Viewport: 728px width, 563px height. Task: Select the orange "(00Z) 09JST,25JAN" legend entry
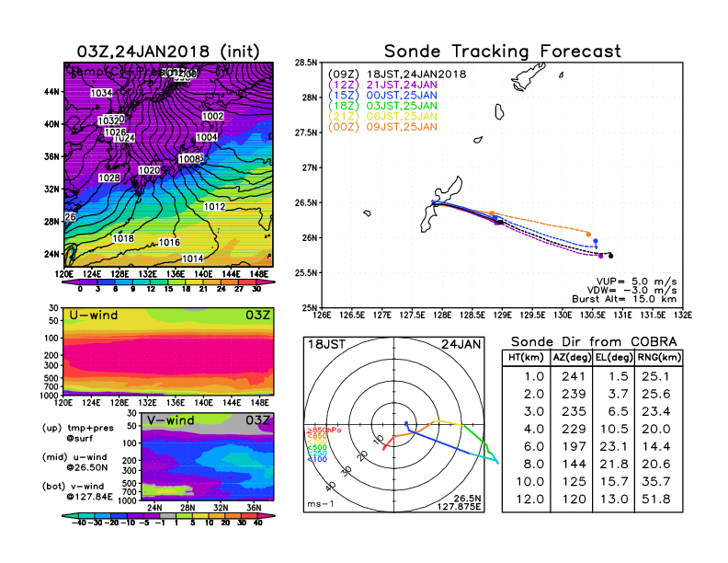click(x=382, y=127)
